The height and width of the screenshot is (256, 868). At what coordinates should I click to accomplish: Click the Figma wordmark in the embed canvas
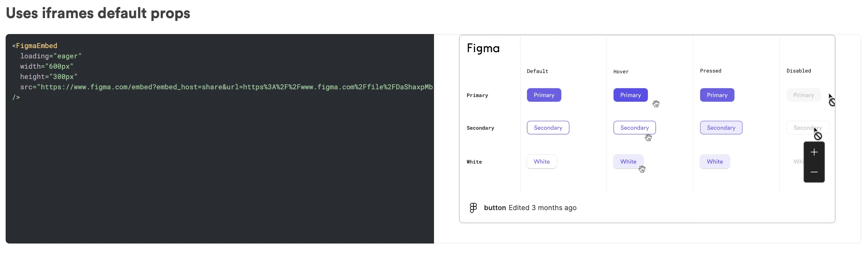[483, 48]
